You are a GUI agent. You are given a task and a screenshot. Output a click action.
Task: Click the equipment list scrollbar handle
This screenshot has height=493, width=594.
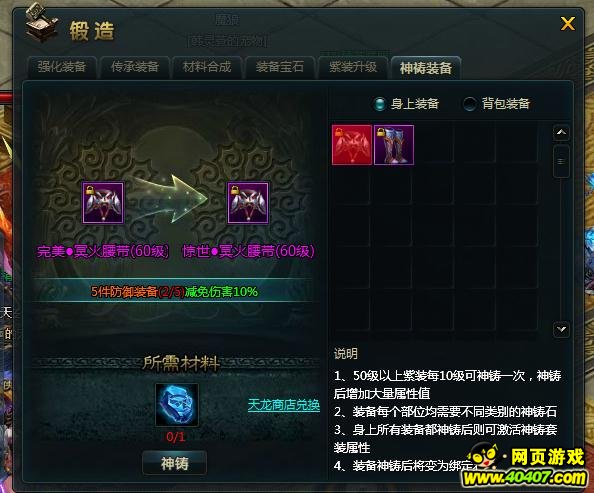(561, 161)
